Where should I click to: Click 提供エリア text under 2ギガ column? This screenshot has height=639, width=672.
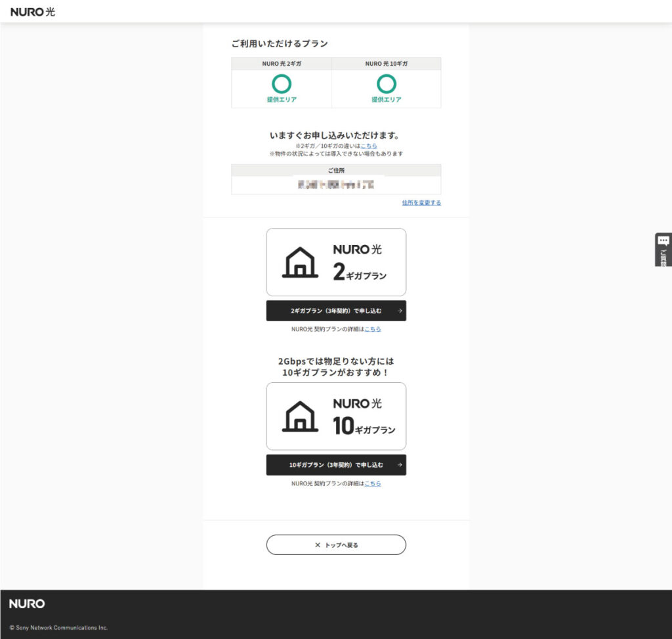[x=282, y=100]
